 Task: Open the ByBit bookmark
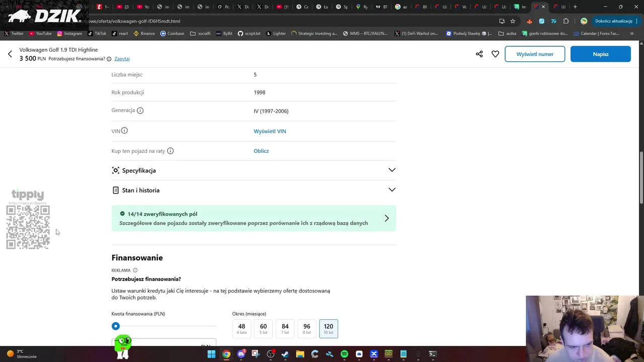[x=224, y=34]
